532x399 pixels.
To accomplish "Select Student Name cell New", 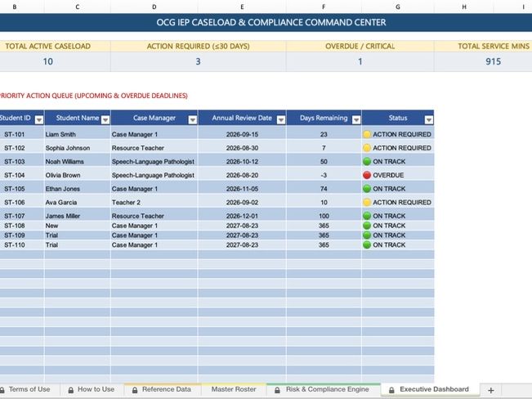I will (78, 226).
